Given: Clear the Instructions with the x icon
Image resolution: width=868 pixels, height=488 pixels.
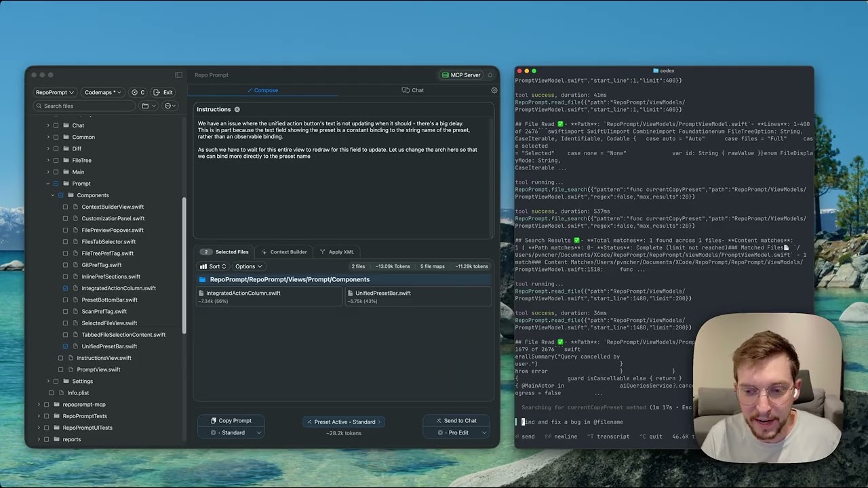Looking at the screenshot, I should [x=237, y=109].
